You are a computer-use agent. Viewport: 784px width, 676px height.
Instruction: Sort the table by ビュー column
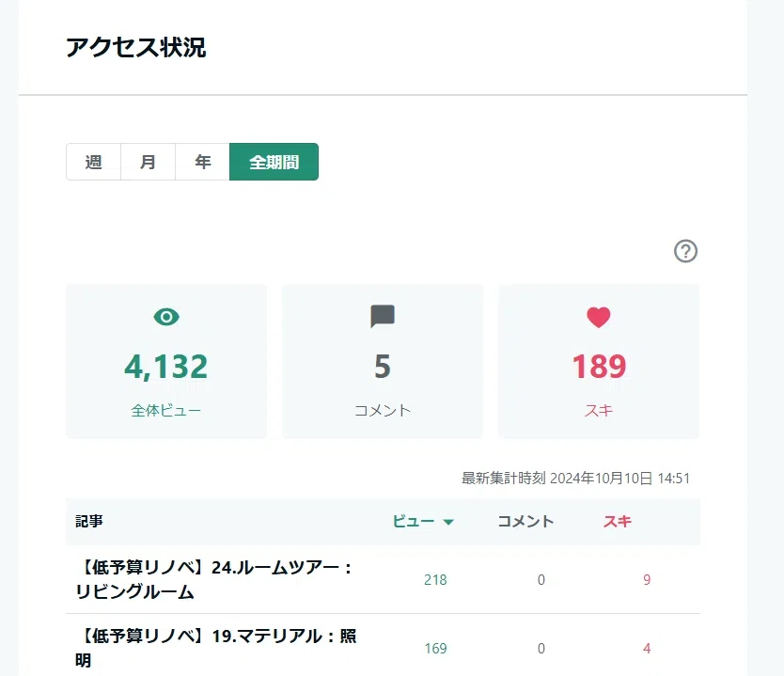click(x=414, y=522)
